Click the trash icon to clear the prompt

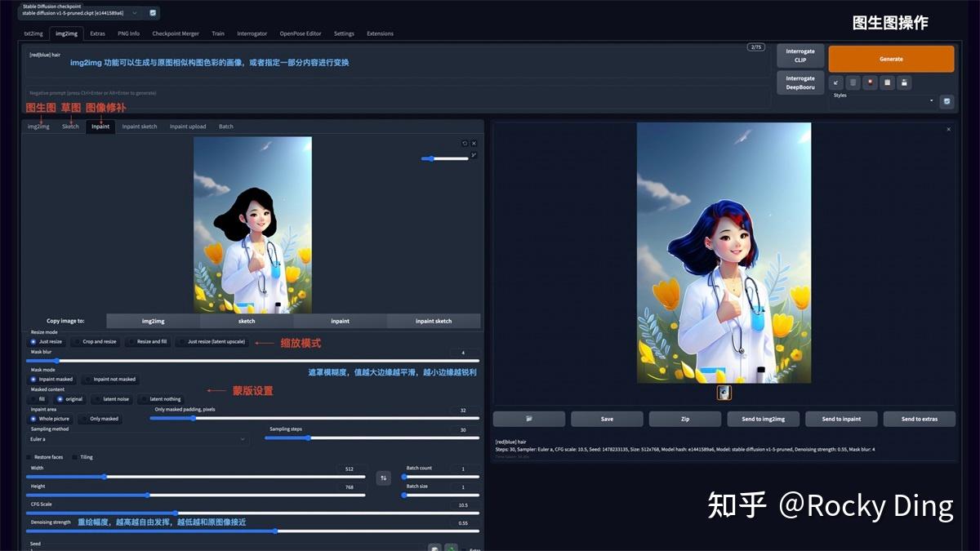(x=853, y=82)
